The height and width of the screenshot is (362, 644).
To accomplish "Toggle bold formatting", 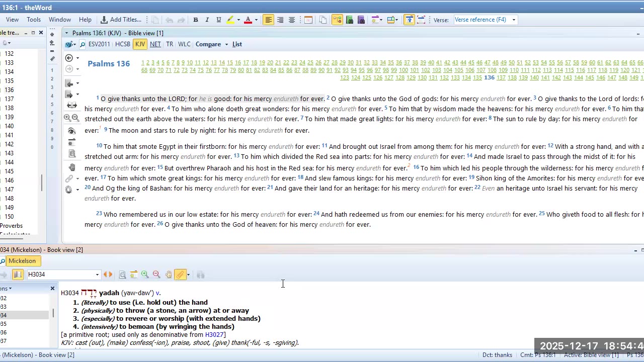I will point(195,20).
